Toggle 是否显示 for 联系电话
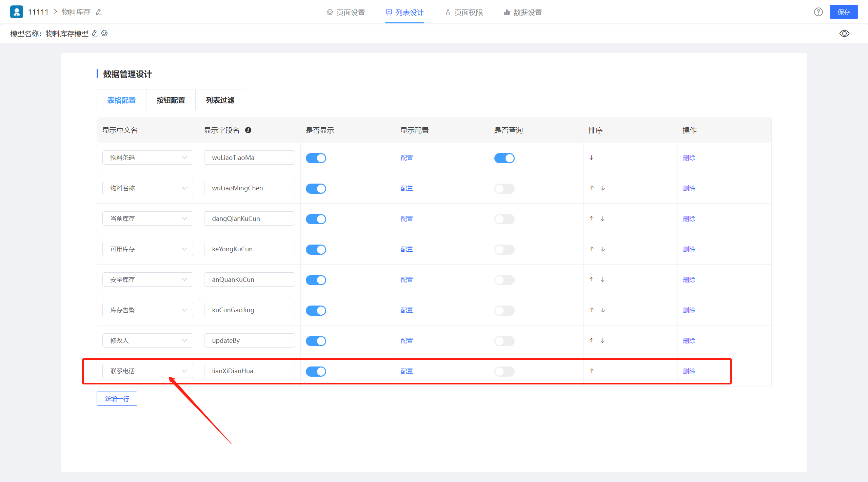This screenshot has height=482, width=868. point(316,371)
